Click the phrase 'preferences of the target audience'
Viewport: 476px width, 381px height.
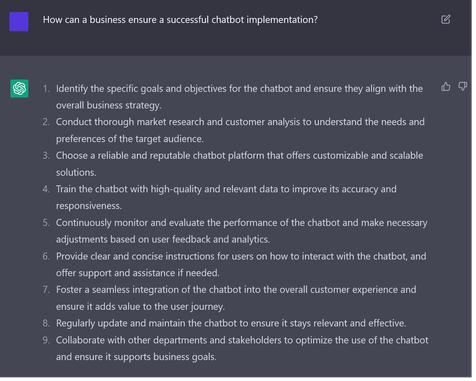130,140
